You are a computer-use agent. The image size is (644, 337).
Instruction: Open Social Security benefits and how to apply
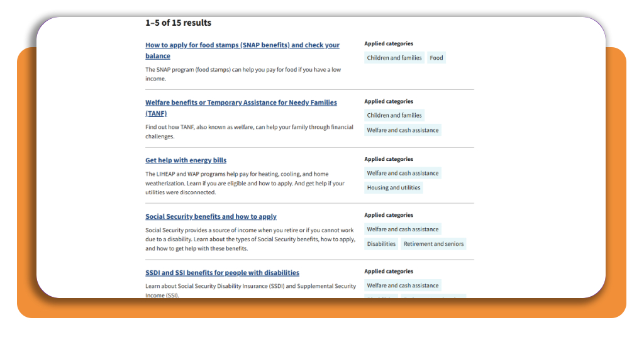211,216
